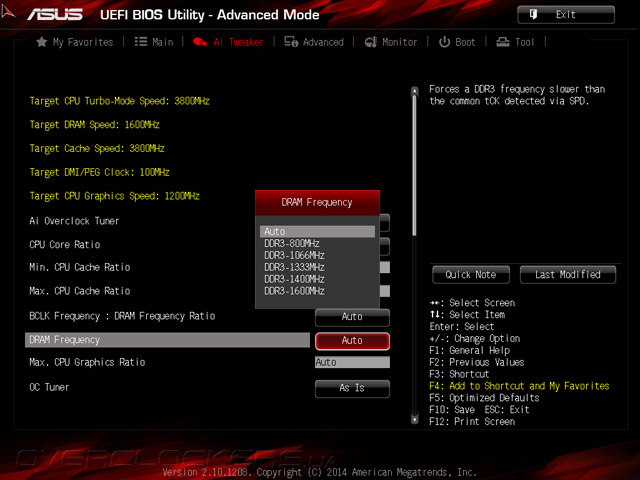Choose Auto in DRAM Frequency popup
The height and width of the screenshot is (480, 640).
tap(317, 231)
